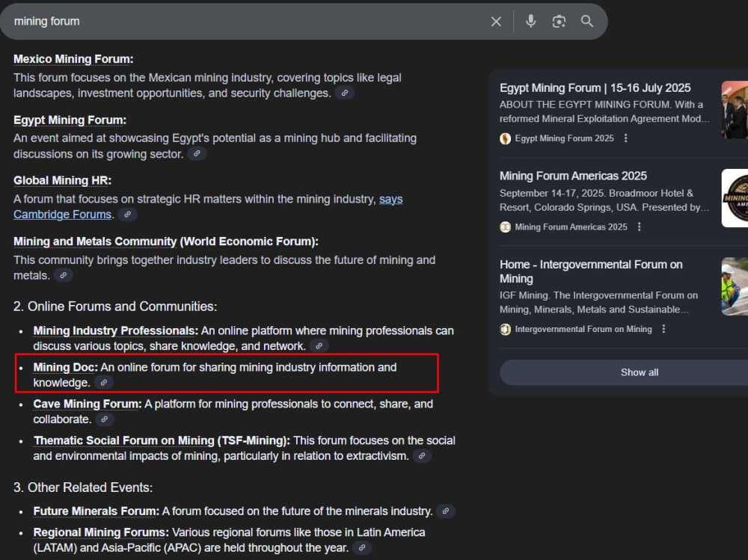Open source link icon after Cave Mining Forum text
The width and height of the screenshot is (748, 560).
coord(105,419)
